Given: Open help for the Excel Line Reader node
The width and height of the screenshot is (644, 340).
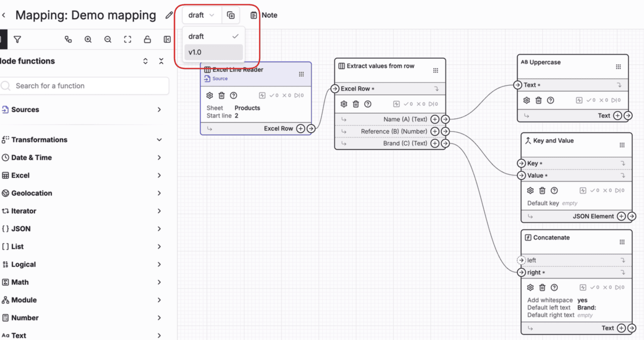Looking at the screenshot, I should pos(233,96).
